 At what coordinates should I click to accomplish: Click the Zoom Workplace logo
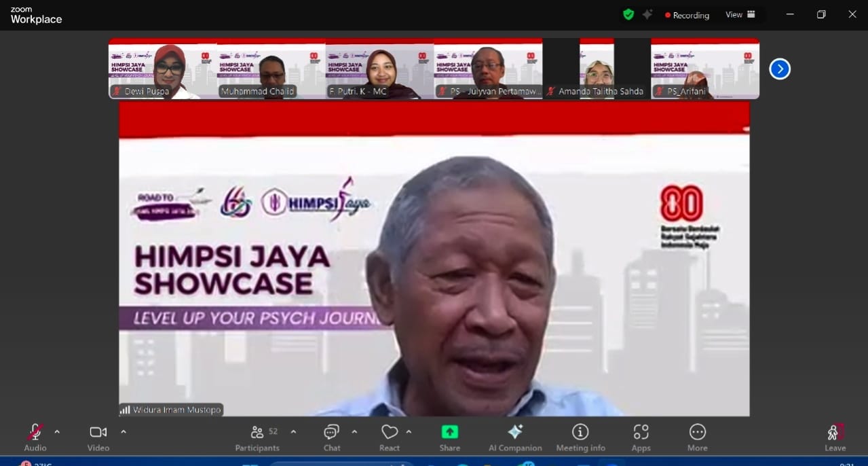point(36,16)
